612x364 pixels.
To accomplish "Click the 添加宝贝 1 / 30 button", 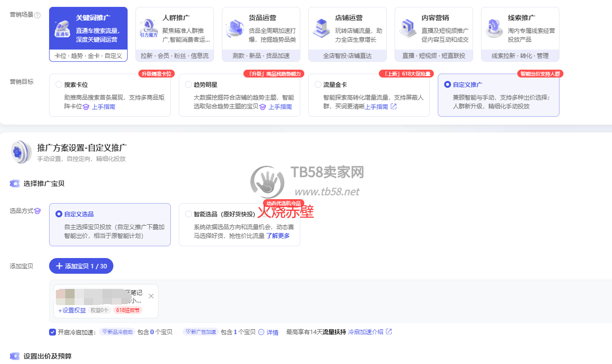I will pos(81,266).
